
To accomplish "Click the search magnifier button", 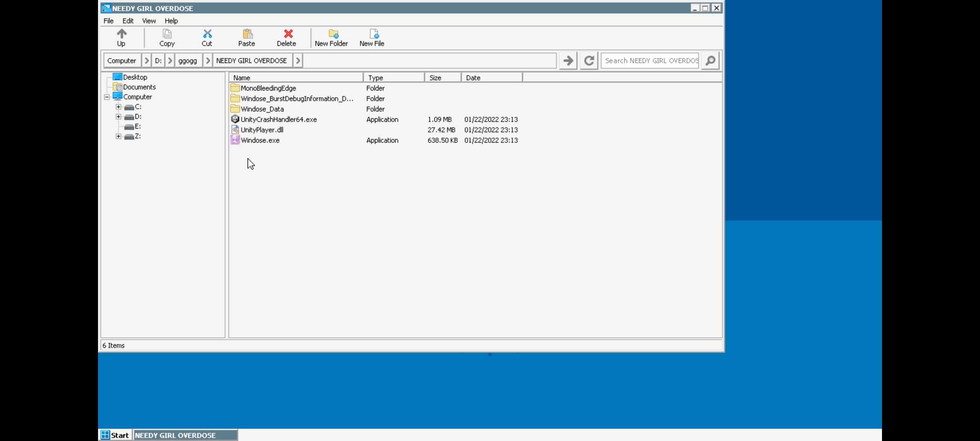I will [710, 61].
